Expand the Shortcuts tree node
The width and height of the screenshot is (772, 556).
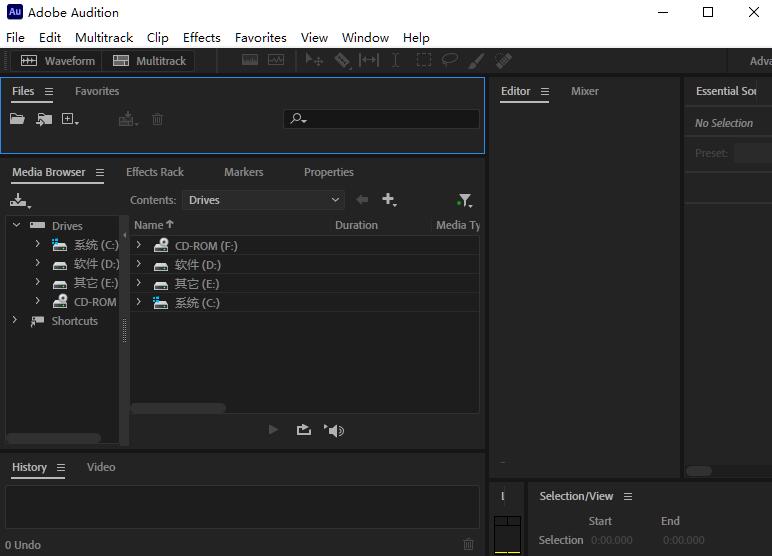pos(15,320)
